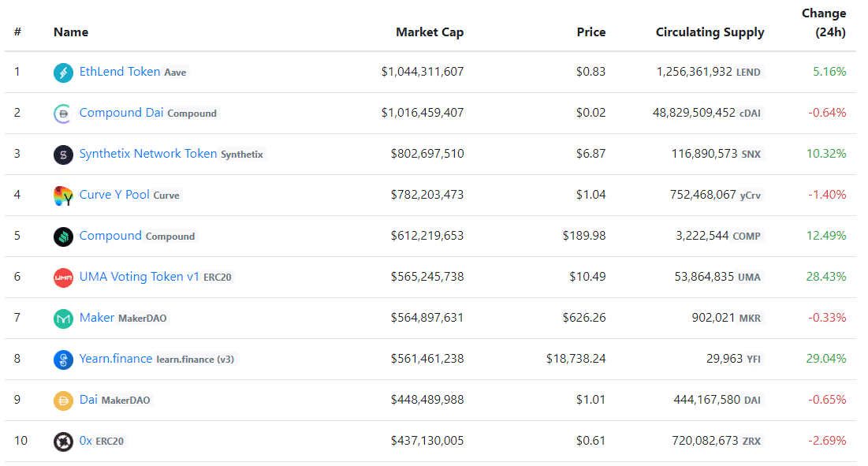Image resolution: width=868 pixels, height=466 pixels.
Task: Click market cap $782,203,473
Action: 427,194
